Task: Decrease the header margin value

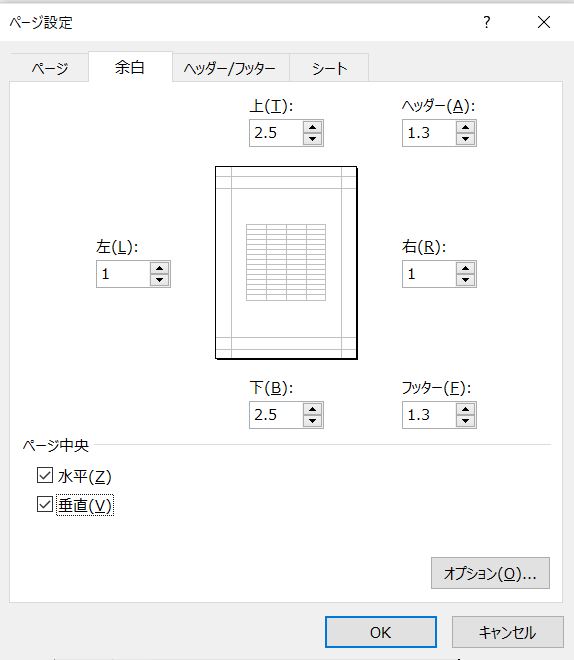Action: tap(465, 139)
